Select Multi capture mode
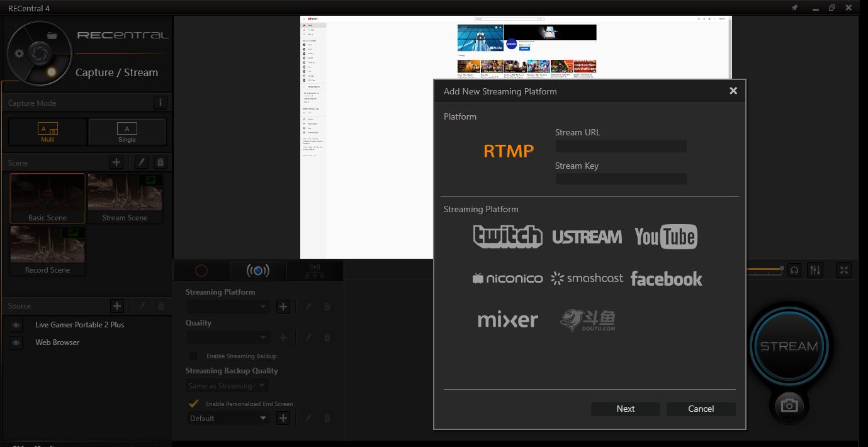Screen dimensions: 868x447 tap(48, 132)
